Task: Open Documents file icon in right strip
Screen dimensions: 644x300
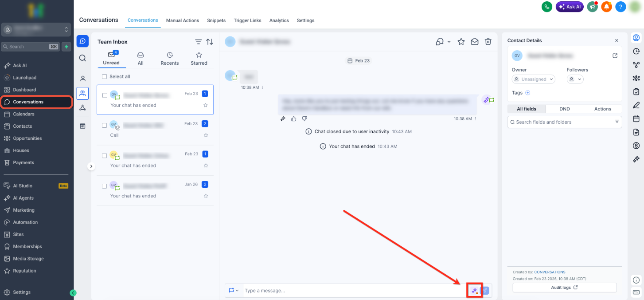Action: coord(636,132)
